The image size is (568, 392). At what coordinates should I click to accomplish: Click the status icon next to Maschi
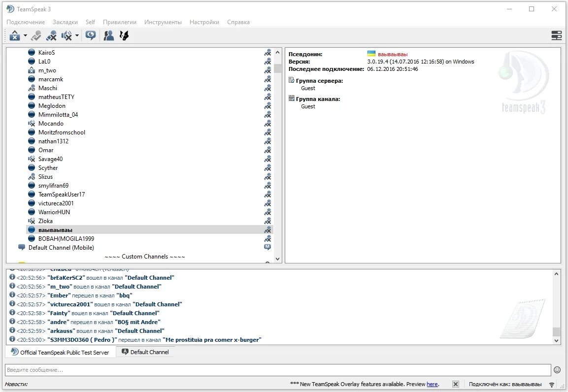[x=32, y=88]
